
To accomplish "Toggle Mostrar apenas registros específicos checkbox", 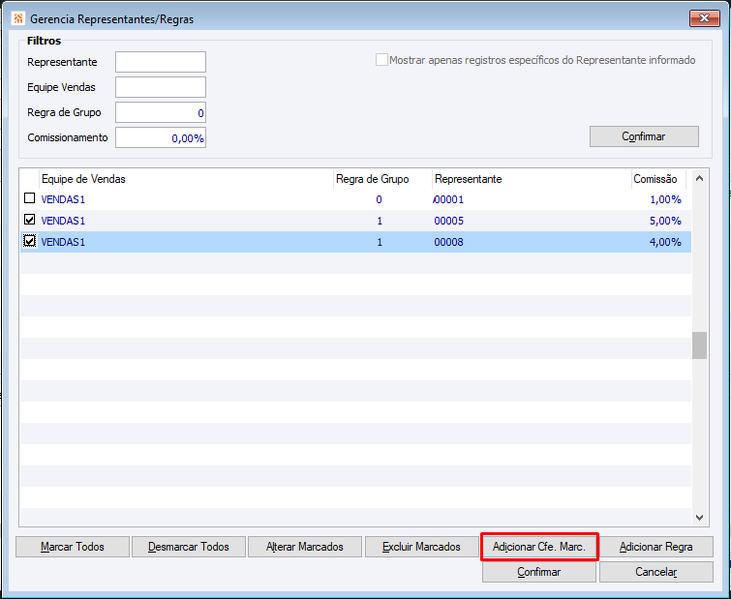I will coord(381,60).
